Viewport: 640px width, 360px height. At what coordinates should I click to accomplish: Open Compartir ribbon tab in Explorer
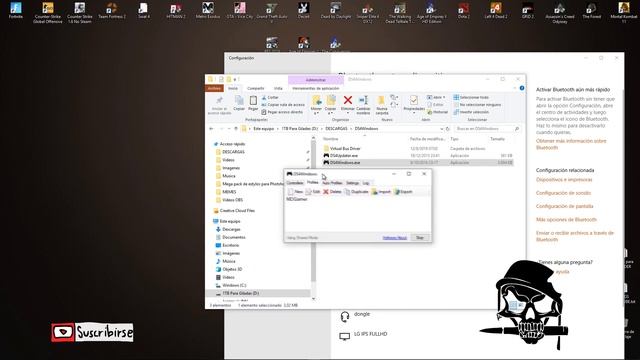point(256,88)
